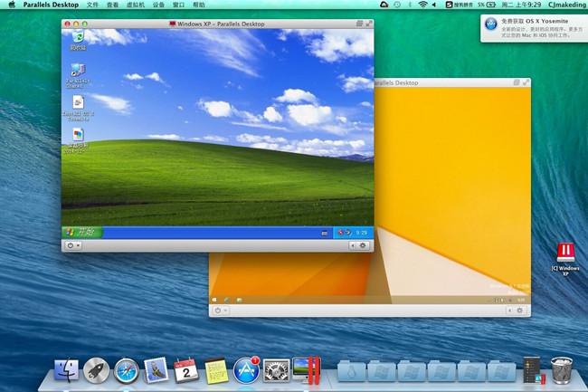Image resolution: width=588 pixels, height=392 pixels.
Task: Open Internet Explorer in the Windows 8 taskbar
Action: click(226, 300)
